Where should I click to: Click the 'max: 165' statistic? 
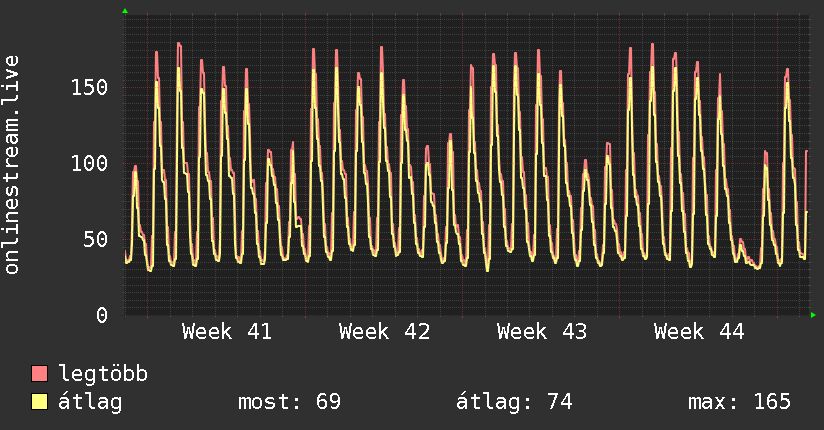(739, 402)
